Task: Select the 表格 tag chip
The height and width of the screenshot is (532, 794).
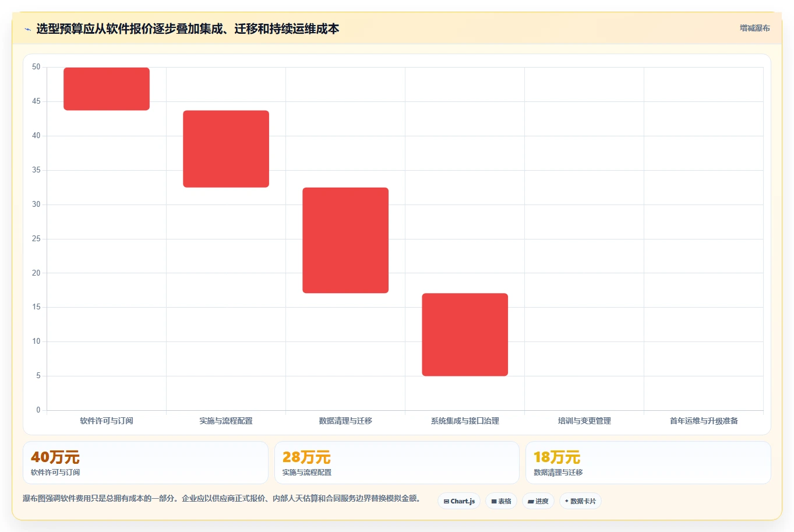Action: (501, 501)
